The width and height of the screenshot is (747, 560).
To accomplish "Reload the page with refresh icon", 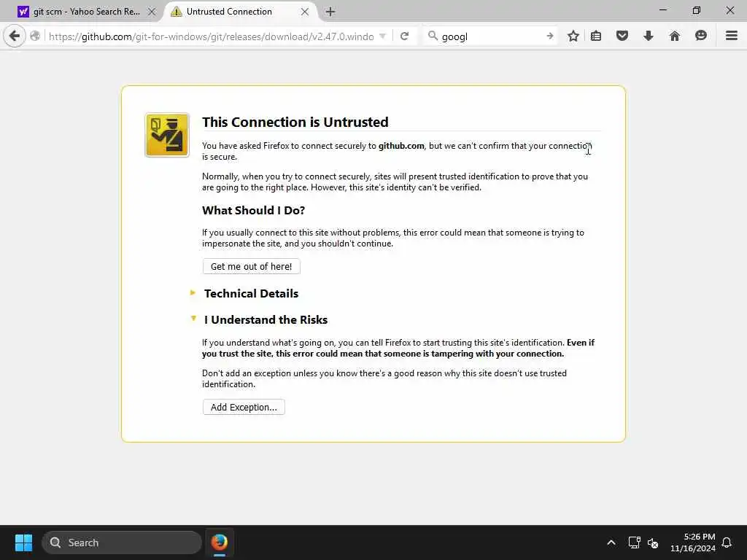I will pos(404,36).
